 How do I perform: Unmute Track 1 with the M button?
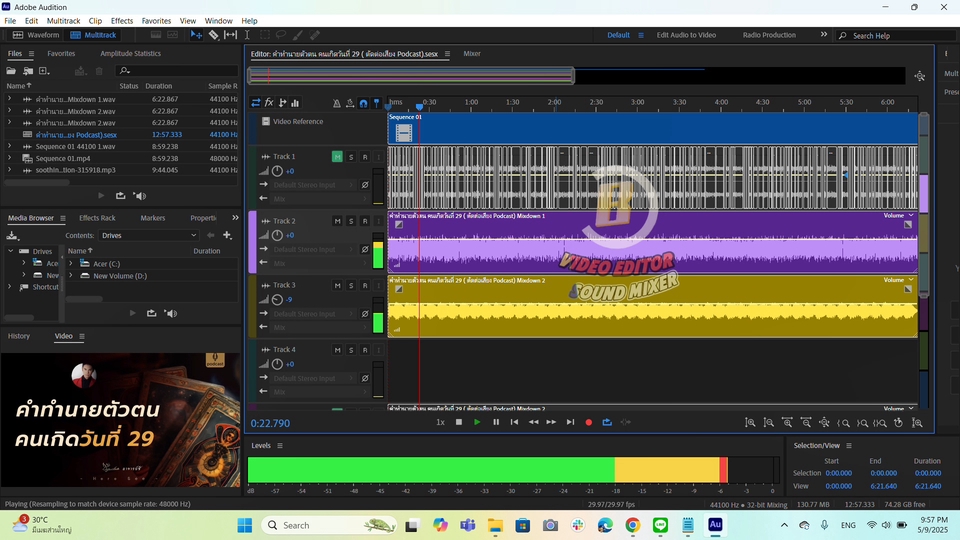click(x=337, y=157)
